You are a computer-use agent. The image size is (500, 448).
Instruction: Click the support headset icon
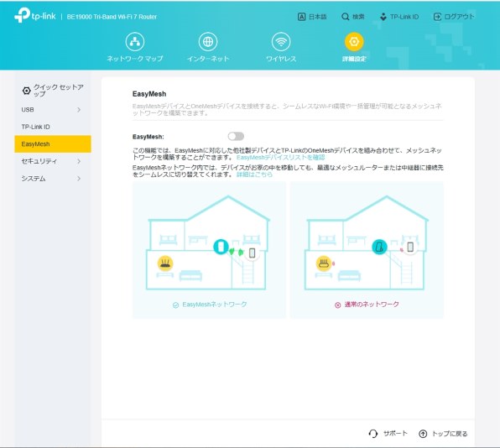coord(372,434)
